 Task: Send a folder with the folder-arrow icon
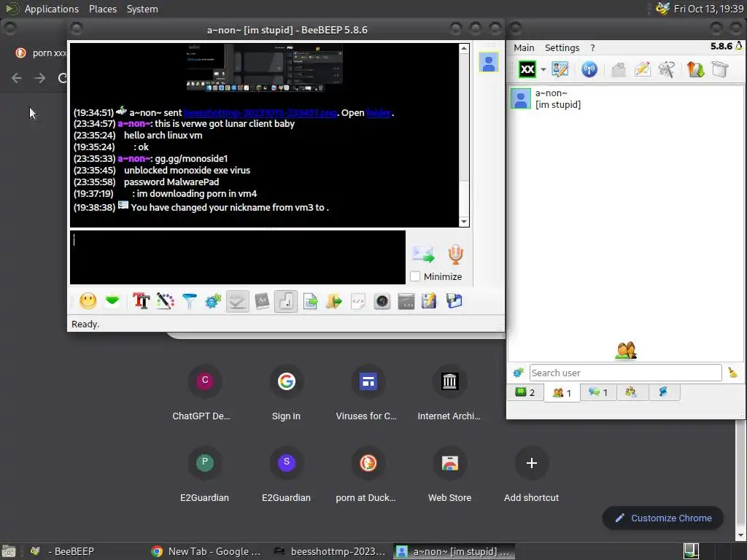334,301
